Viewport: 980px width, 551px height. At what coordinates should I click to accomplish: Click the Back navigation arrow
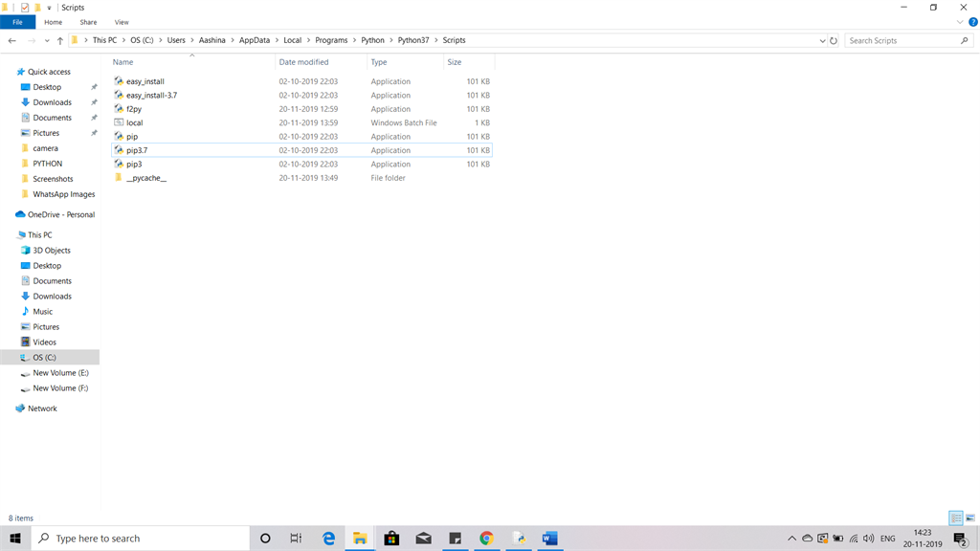pyautogui.click(x=11, y=40)
